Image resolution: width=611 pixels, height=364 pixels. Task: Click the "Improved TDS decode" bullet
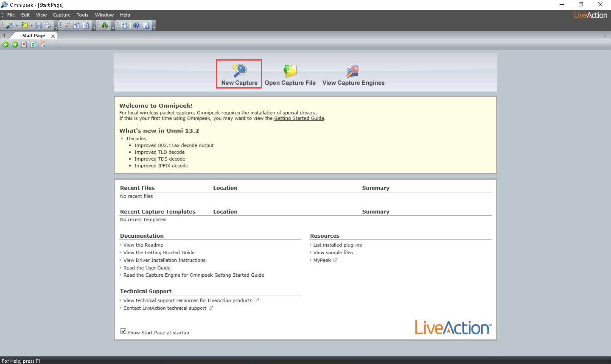[x=160, y=159]
